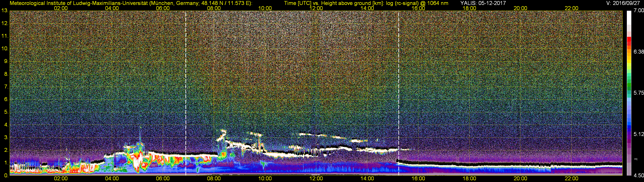
Task: Click the 20:00 label on the upper time axis
Action: [520, 8]
